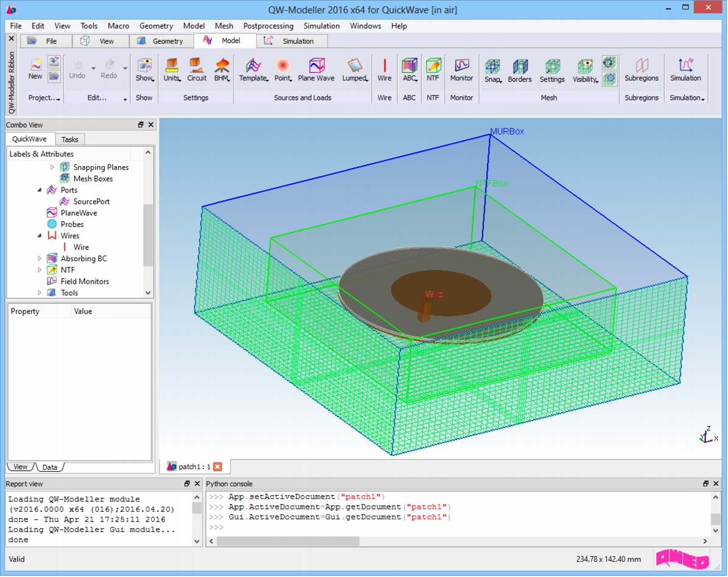Click the Subregions icon
The width and height of the screenshot is (728, 577).
[x=641, y=66]
